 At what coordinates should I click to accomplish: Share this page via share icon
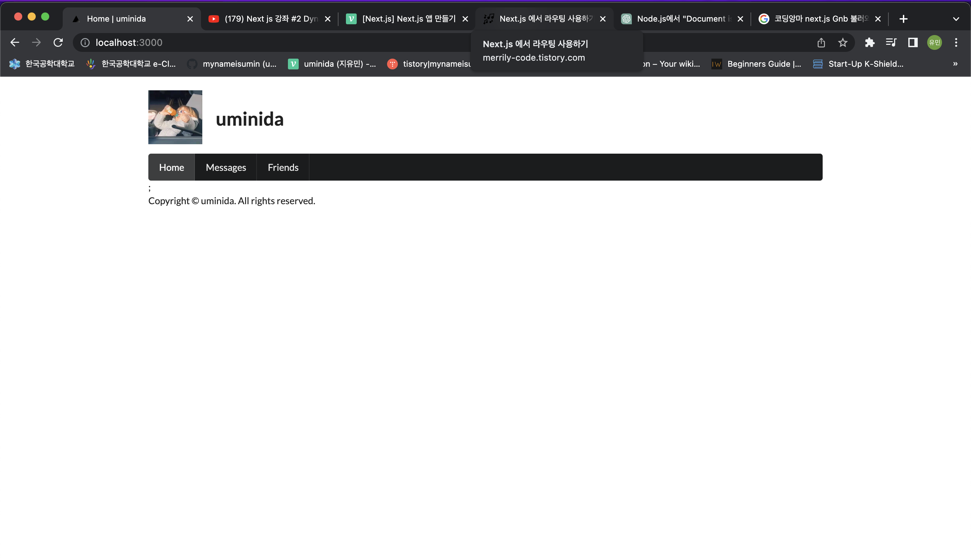click(821, 42)
